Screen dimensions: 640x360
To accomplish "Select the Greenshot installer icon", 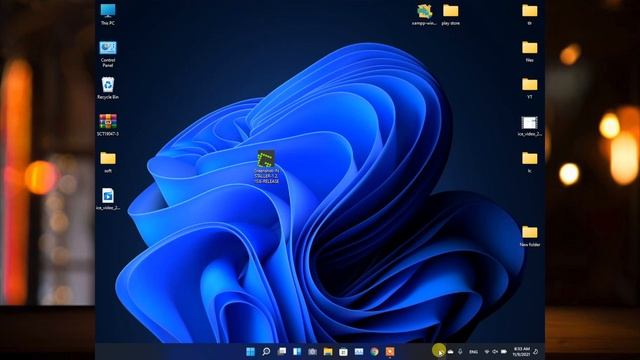I will [266, 167].
